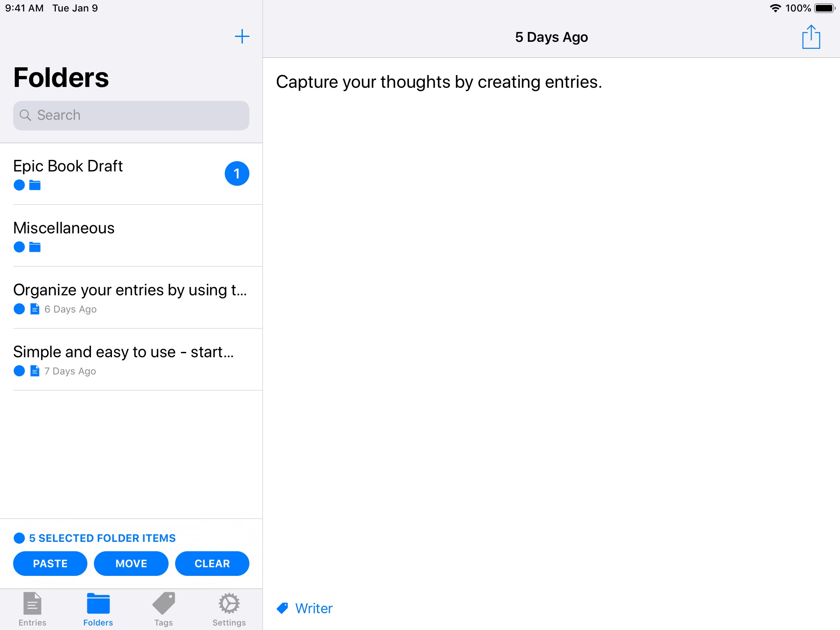Tap the CLEAR button
This screenshot has height=630, width=840.
[x=212, y=564]
